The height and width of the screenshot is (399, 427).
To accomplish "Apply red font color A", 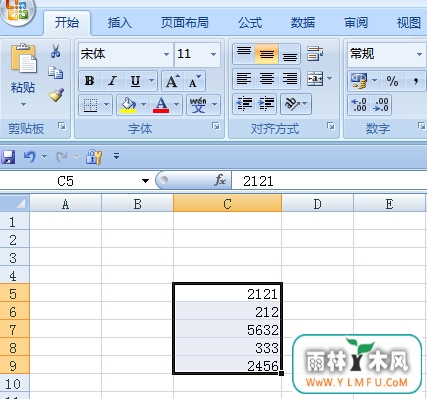I will 161,105.
